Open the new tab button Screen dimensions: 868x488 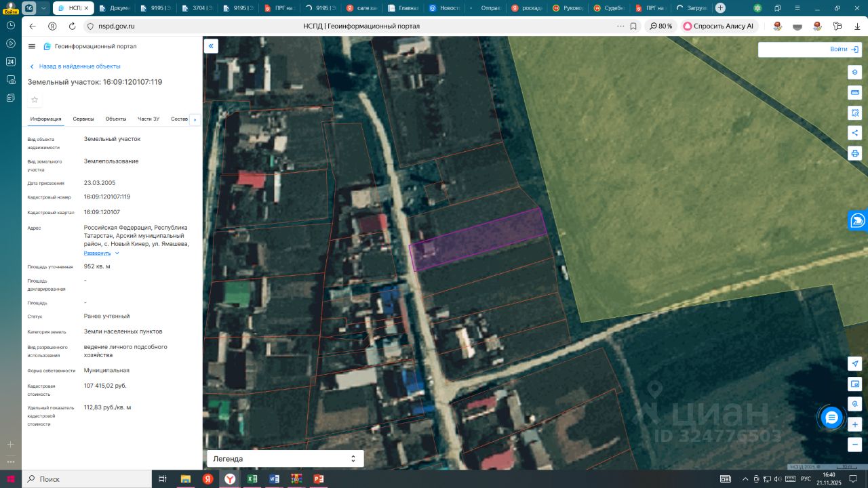[x=720, y=8]
